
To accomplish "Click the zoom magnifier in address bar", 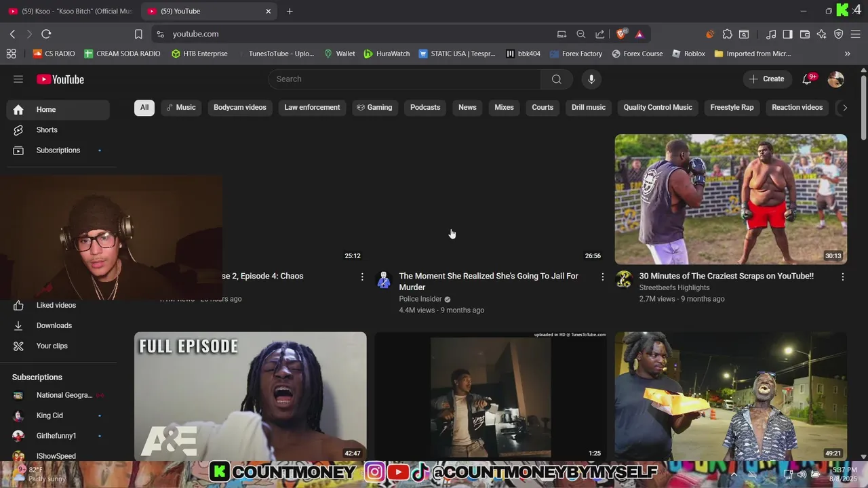I will [x=581, y=34].
